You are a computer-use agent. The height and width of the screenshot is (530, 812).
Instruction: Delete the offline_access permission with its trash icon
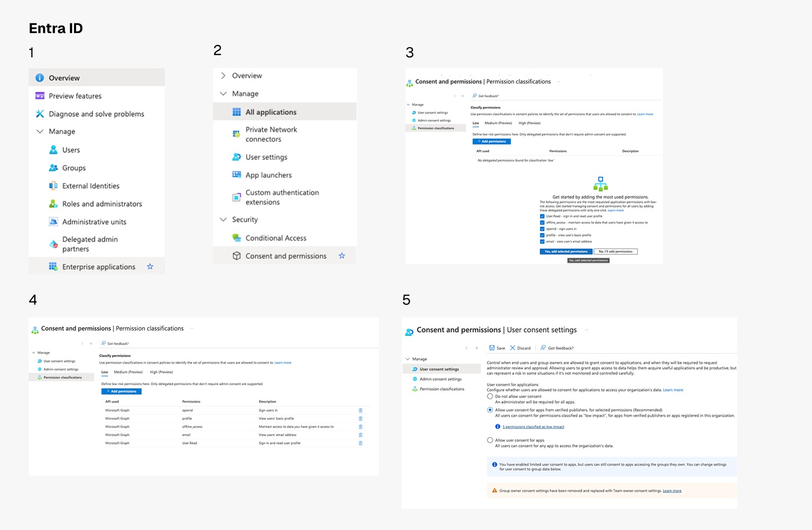361,426
